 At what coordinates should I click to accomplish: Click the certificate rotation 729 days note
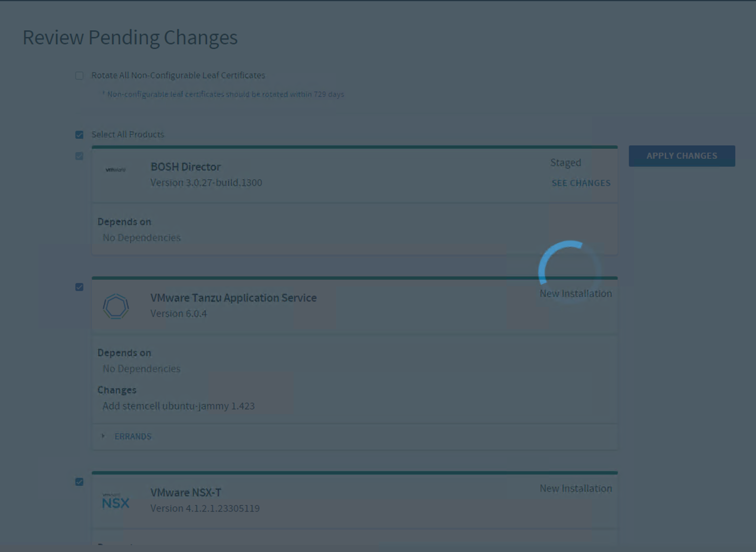tap(223, 94)
